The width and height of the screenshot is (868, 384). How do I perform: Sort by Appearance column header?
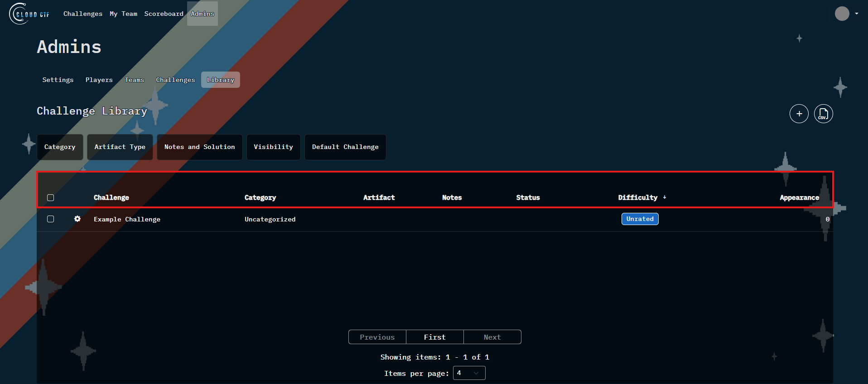pyautogui.click(x=799, y=197)
